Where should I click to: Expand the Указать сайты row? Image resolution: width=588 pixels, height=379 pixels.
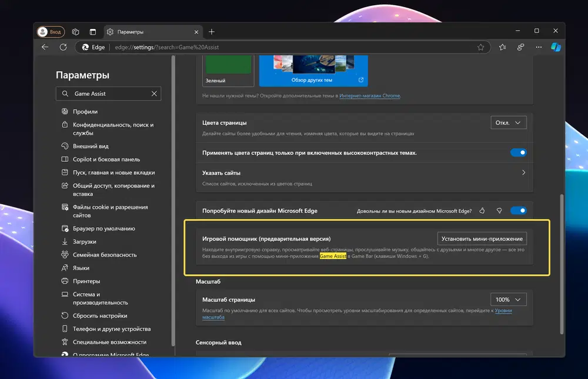pyautogui.click(x=364, y=178)
